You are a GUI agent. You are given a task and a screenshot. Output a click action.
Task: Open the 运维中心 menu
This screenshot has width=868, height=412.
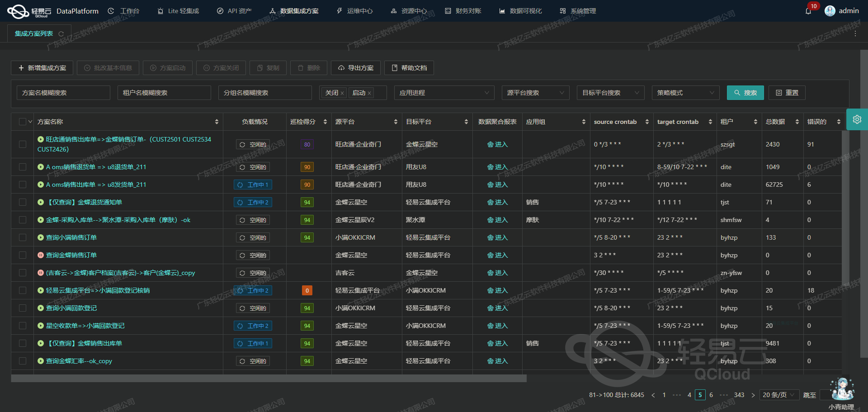(355, 11)
